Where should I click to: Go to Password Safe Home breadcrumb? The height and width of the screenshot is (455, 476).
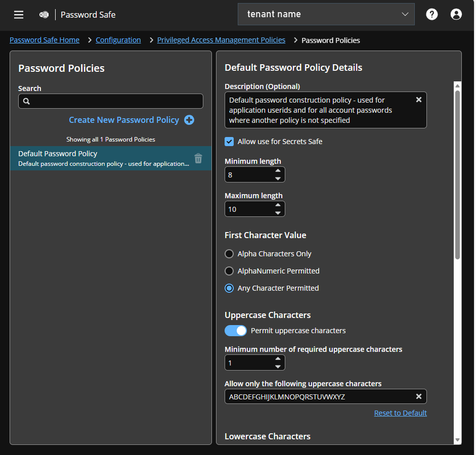coord(45,40)
